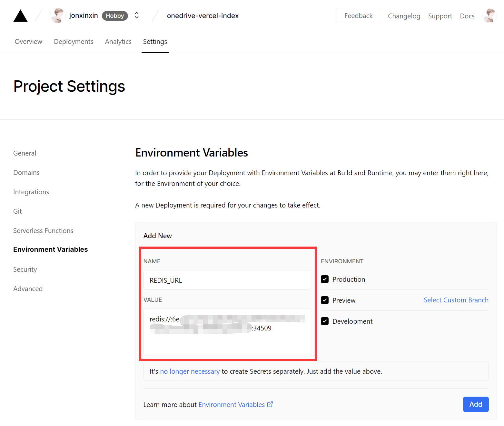Image resolution: width=504 pixels, height=426 pixels.
Task: Open Integrations settings section
Action: 31,192
